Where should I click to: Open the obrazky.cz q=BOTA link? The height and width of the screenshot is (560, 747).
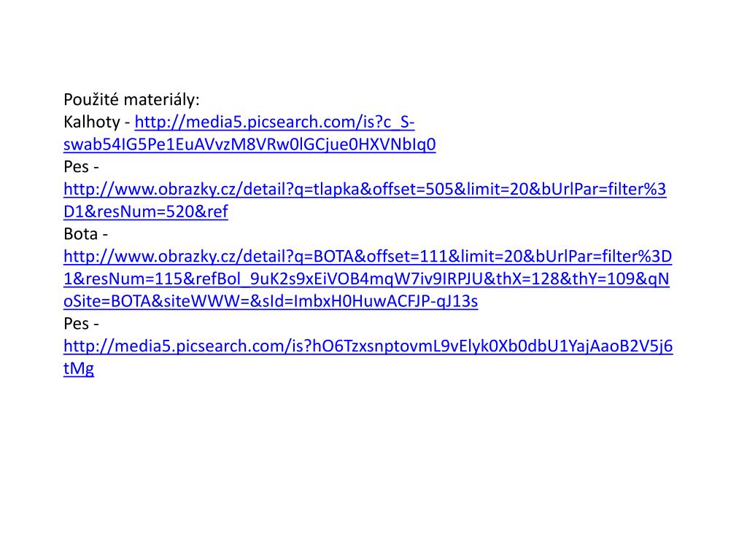(368, 257)
